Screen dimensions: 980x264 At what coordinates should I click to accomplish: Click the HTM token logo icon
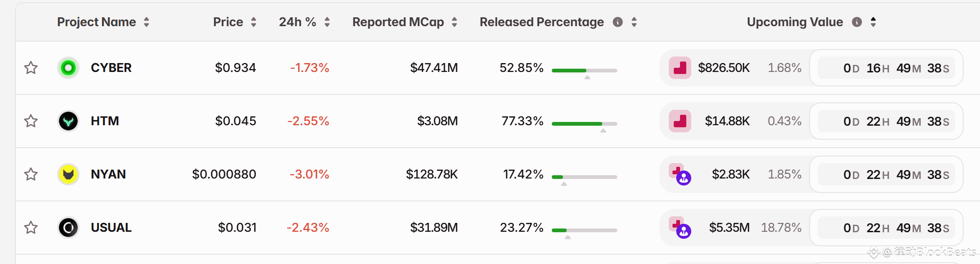68,121
